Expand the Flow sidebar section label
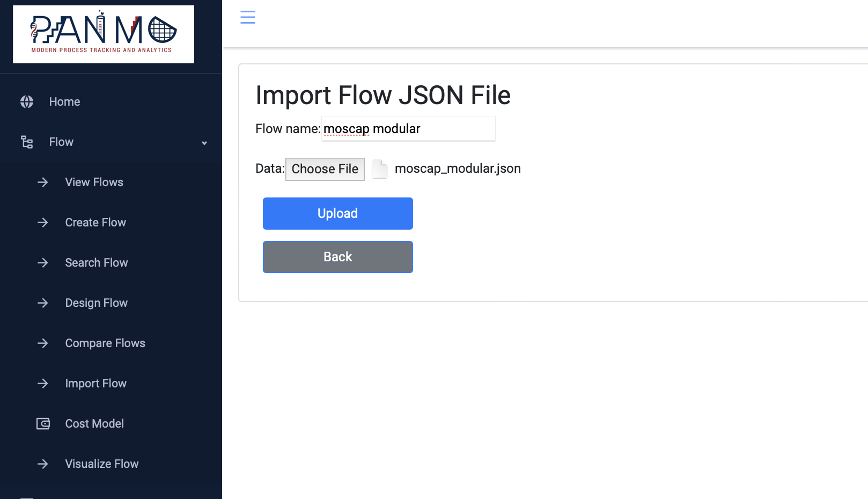Viewport: 868px width, 499px height. (61, 142)
